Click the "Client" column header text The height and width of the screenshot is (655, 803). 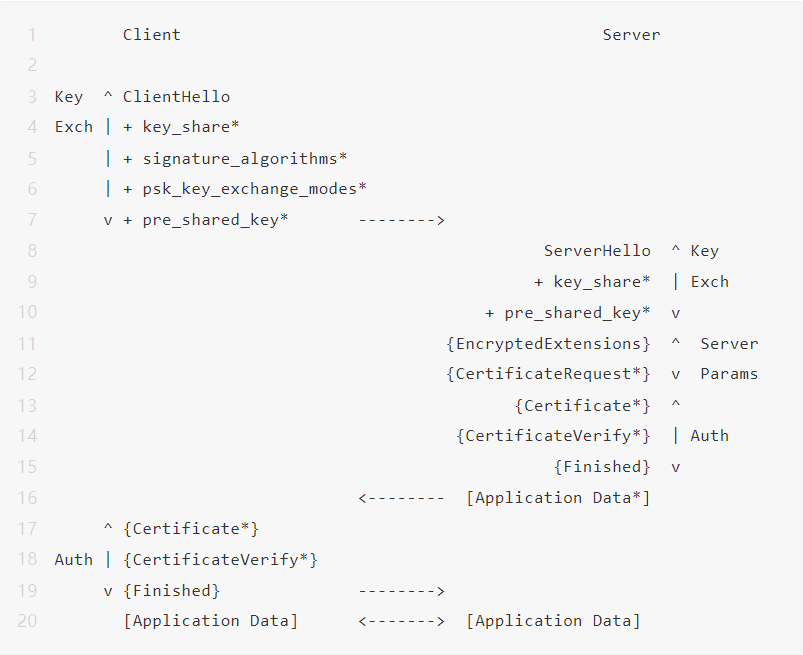coord(151,35)
